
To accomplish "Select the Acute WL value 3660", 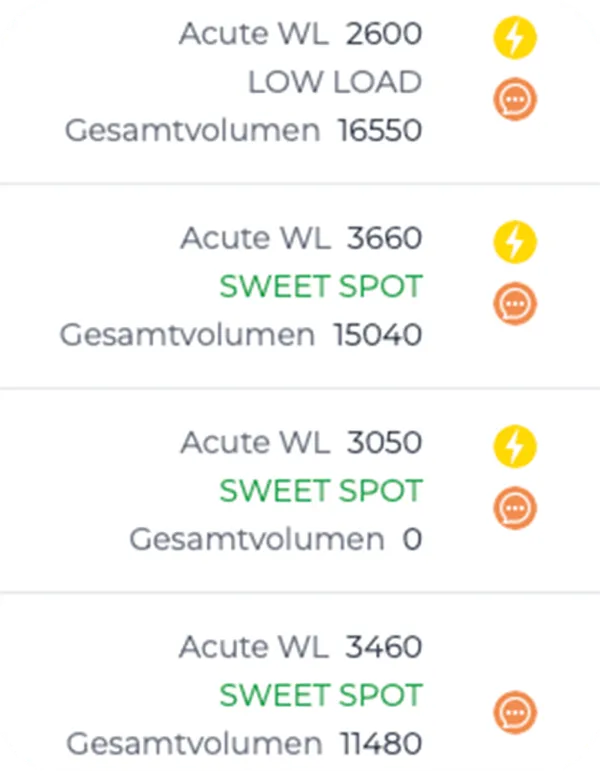I will click(x=384, y=239).
